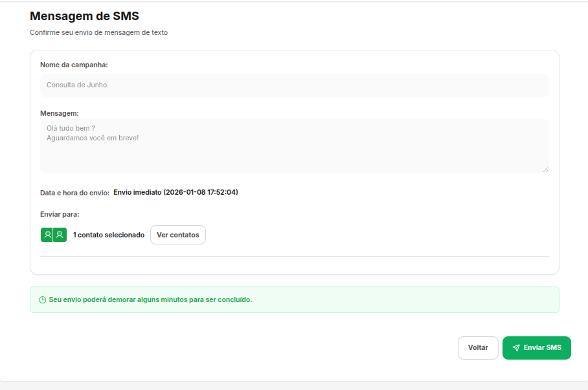
Task: Click the 'Mensagem de SMS' page heading
Action: click(84, 16)
